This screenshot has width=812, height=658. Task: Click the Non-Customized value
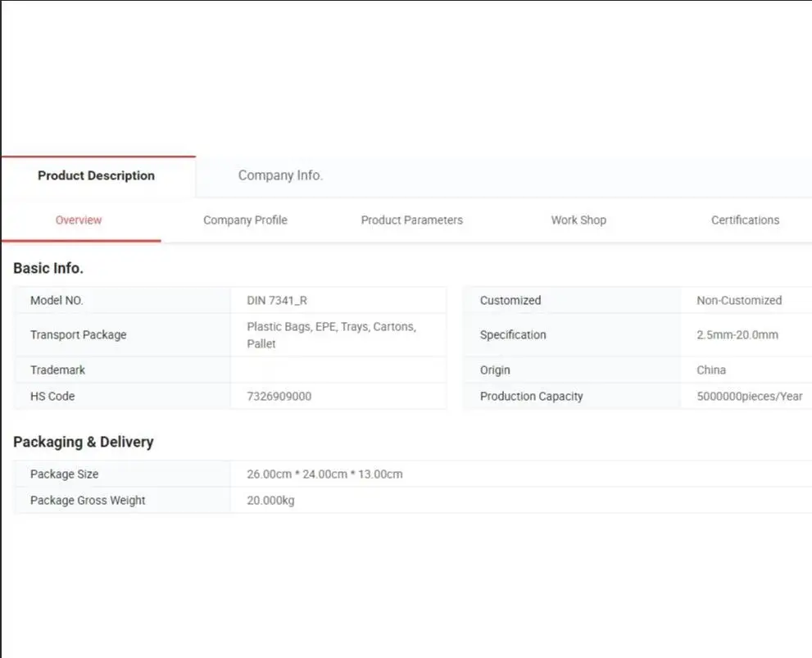pyautogui.click(x=739, y=301)
